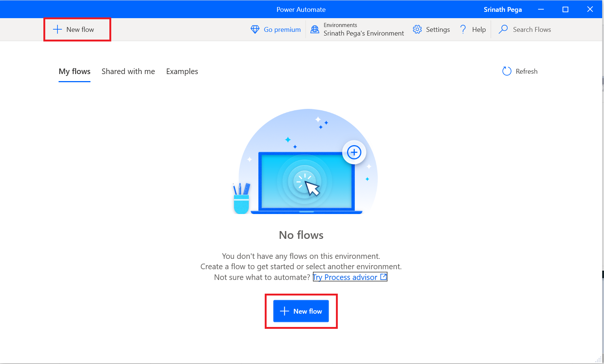Maximize the Power Automate window
Viewport: 604px width, 364px height.
coord(565,10)
